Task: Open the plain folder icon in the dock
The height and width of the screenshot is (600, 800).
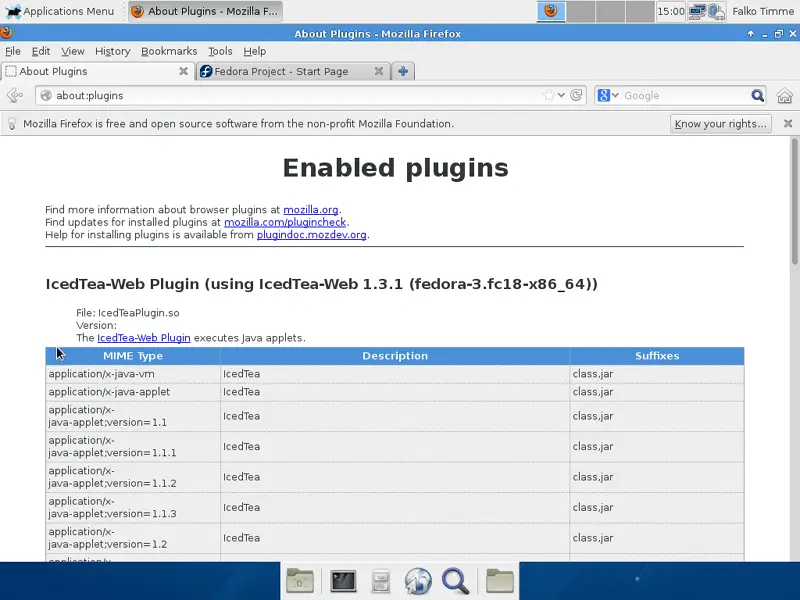Action: (x=499, y=581)
